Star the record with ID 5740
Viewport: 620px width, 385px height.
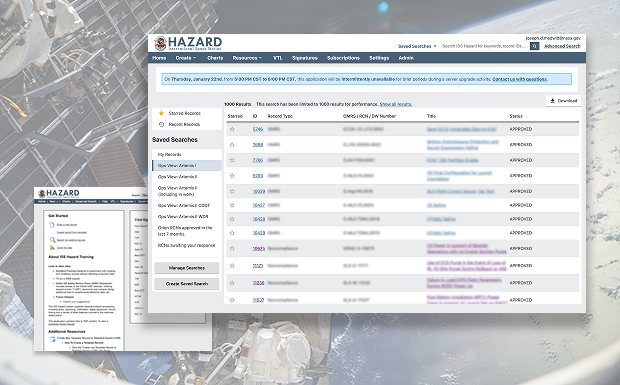pyautogui.click(x=232, y=129)
